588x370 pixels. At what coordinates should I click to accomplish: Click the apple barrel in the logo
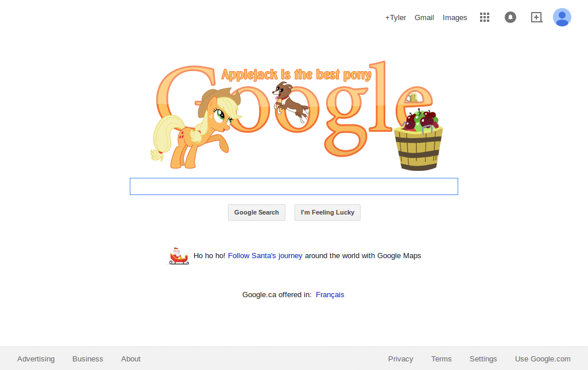pos(418,141)
